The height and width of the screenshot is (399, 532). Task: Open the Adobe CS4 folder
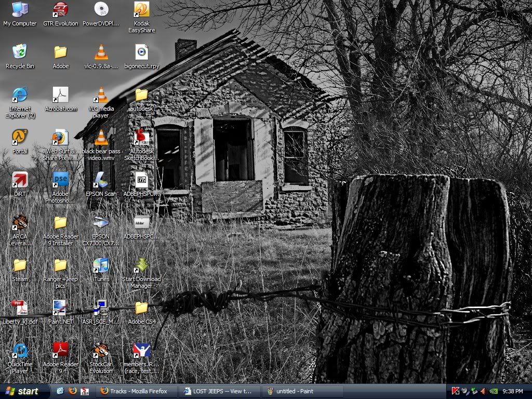(x=141, y=308)
